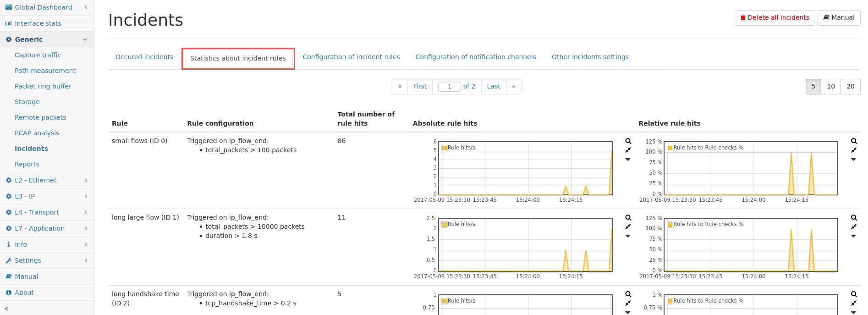The width and height of the screenshot is (868, 315).
Task: Shrink small flows relative hits chart
Action: coord(854,150)
